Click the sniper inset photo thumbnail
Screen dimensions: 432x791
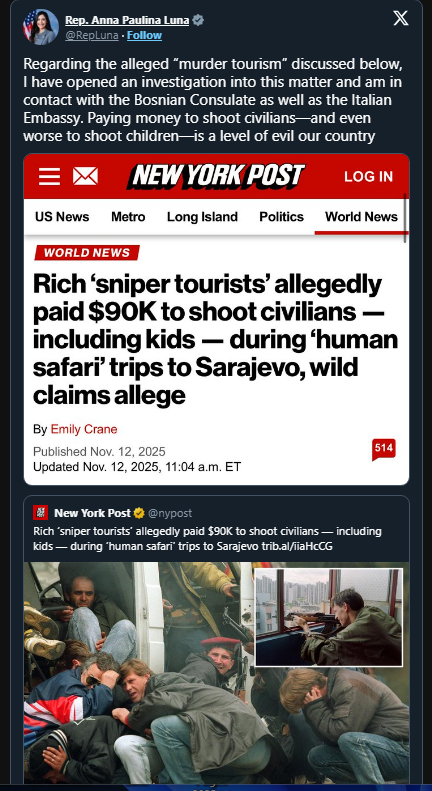[329, 617]
